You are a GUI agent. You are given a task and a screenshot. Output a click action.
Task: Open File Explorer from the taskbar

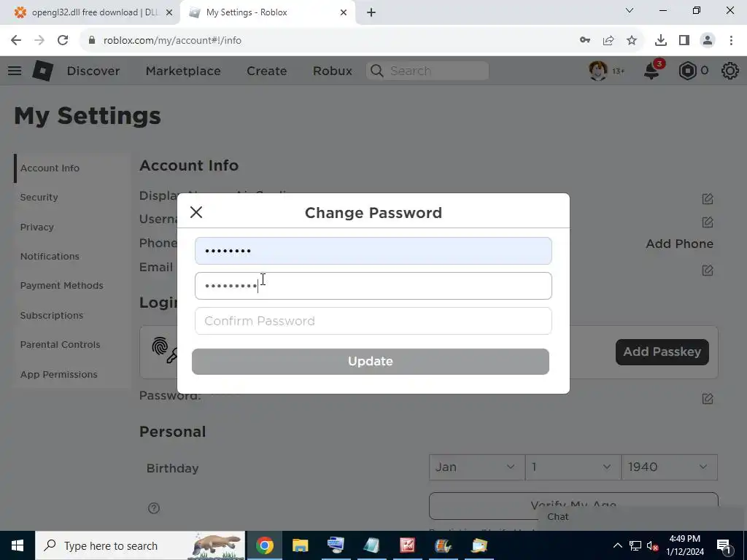[300, 545]
